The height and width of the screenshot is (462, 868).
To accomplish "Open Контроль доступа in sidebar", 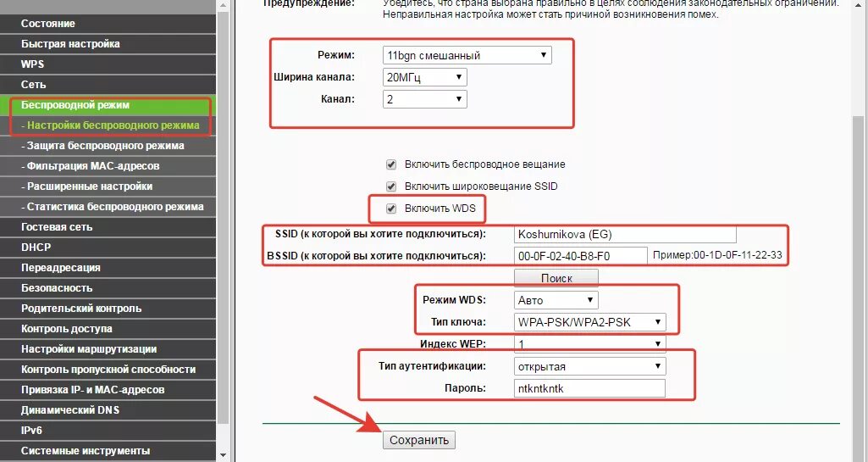I will click(108, 329).
